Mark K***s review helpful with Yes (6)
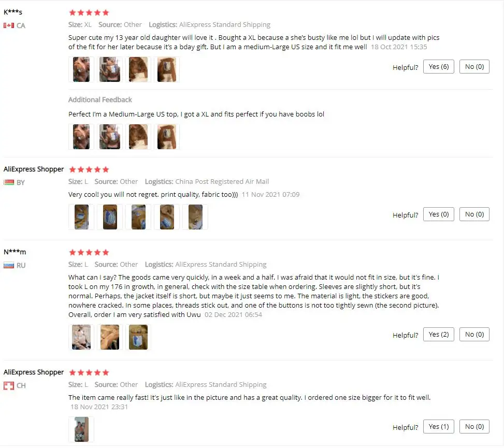 click(x=438, y=67)
